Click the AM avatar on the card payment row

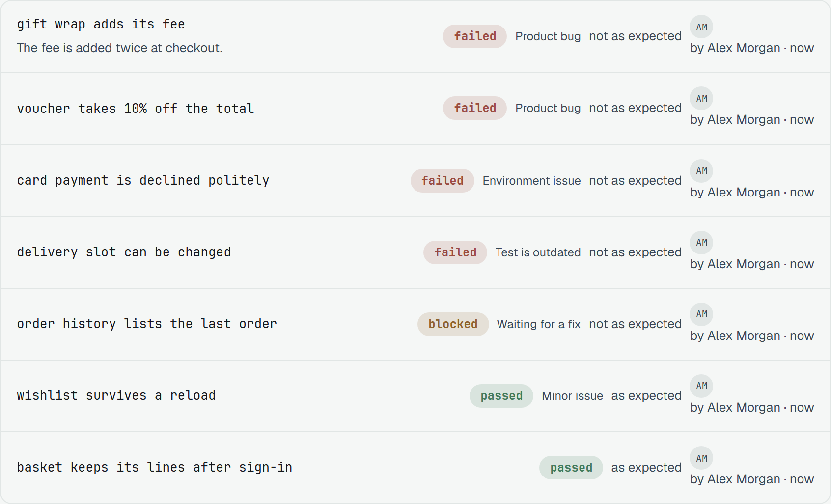pos(701,171)
